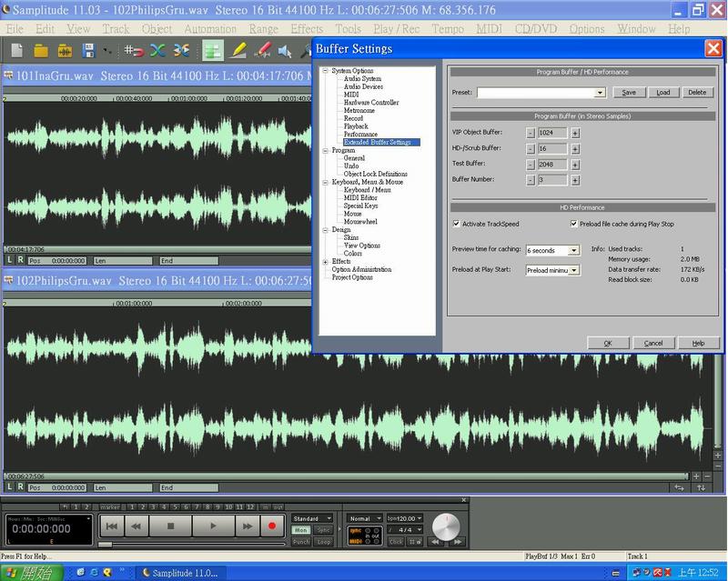Select Audio Devices in the settings tree

pyautogui.click(x=363, y=86)
